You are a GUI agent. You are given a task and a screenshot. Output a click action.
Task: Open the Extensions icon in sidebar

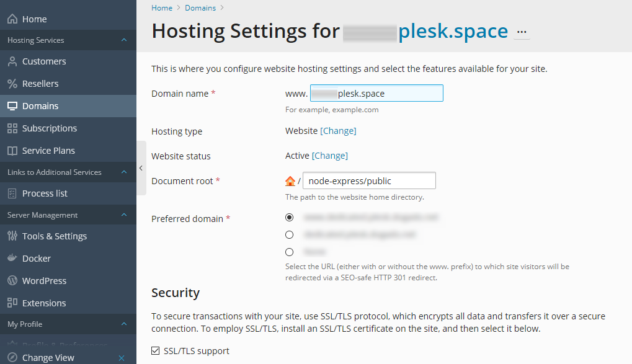point(12,303)
